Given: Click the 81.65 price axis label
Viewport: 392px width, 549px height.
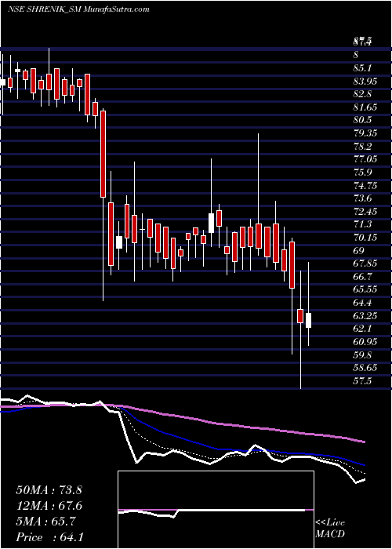Looking at the screenshot, I should pos(365,107).
